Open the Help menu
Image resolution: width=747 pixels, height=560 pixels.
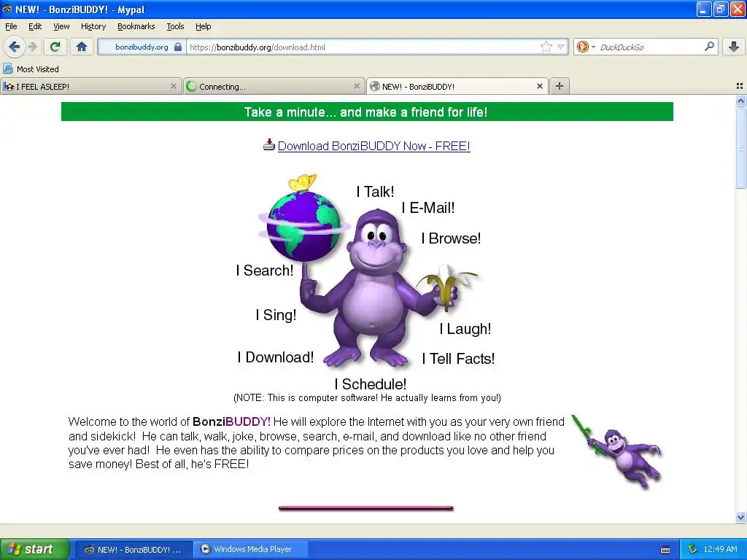(204, 26)
